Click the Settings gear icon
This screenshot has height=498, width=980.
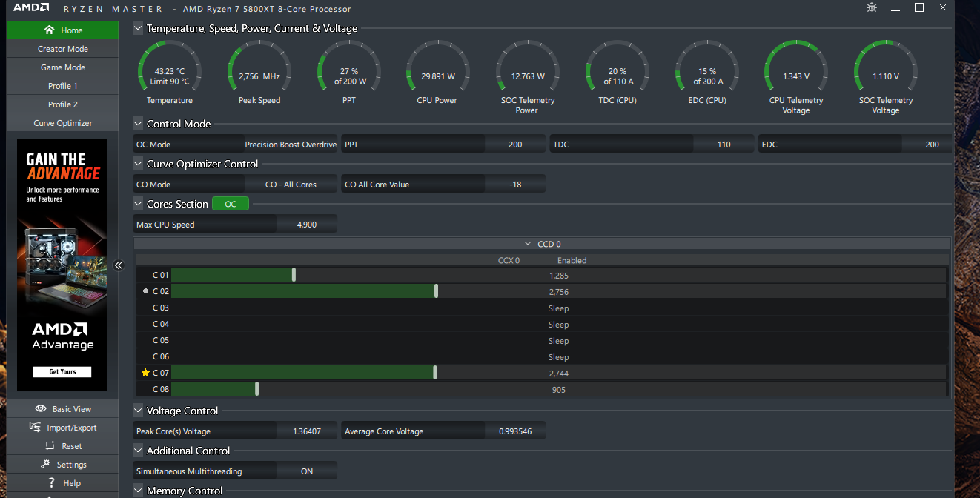tap(44, 465)
